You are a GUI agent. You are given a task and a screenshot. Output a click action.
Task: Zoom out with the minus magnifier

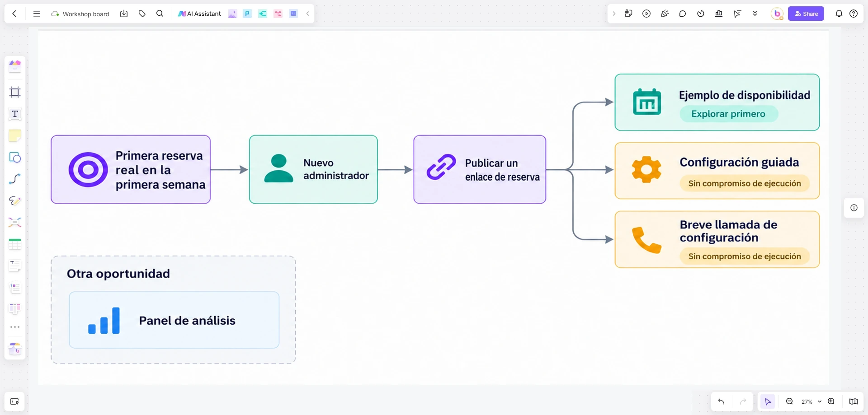click(789, 401)
